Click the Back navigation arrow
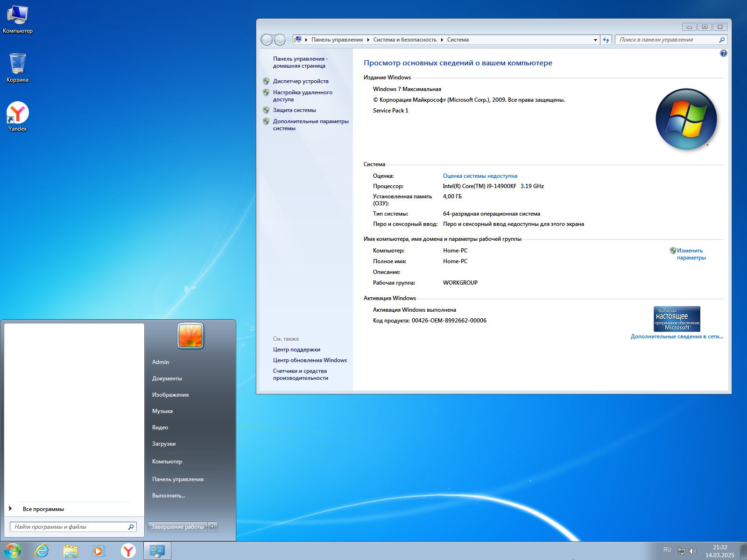 click(x=267, y=40)
